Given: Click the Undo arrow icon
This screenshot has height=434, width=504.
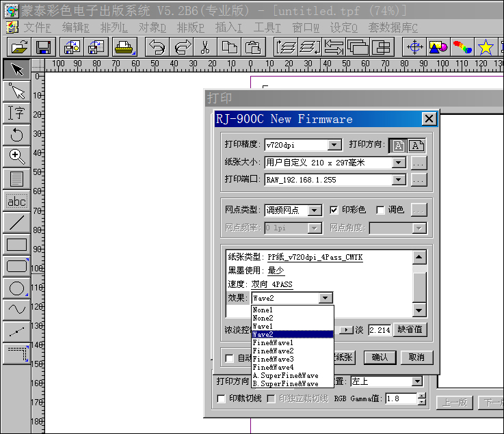Looking at the screenshot, I should (x=157, y=48).
